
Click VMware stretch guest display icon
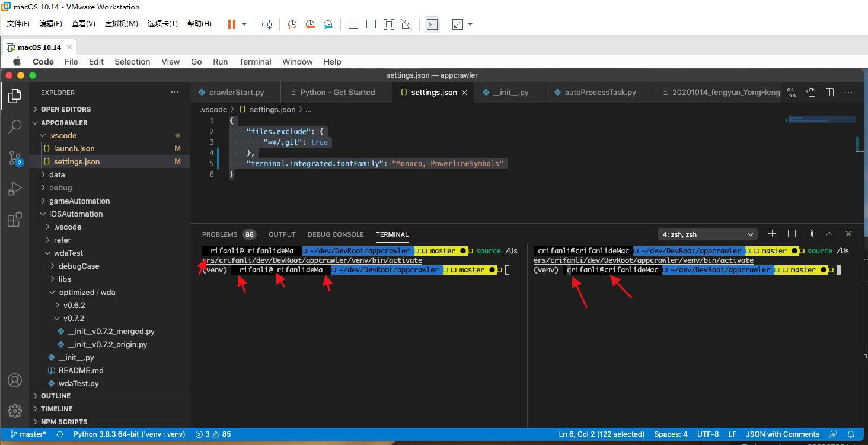click(x=458, y=24)
